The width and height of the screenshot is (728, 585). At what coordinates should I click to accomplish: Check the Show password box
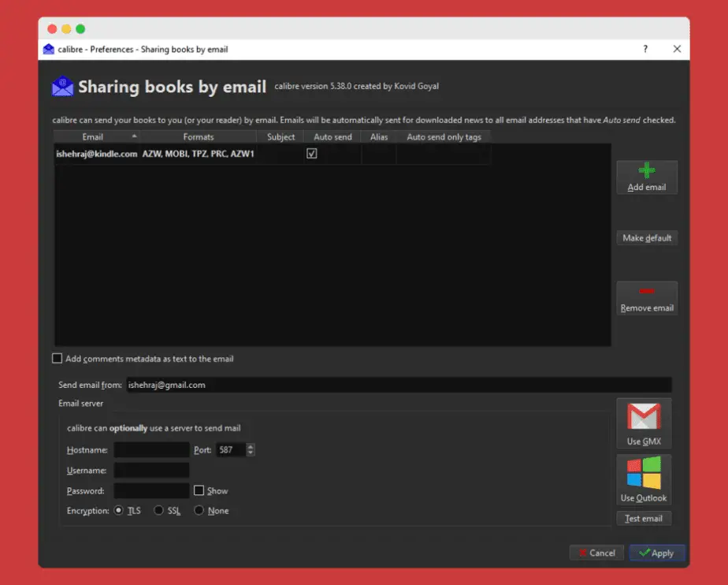coord(199,490)
